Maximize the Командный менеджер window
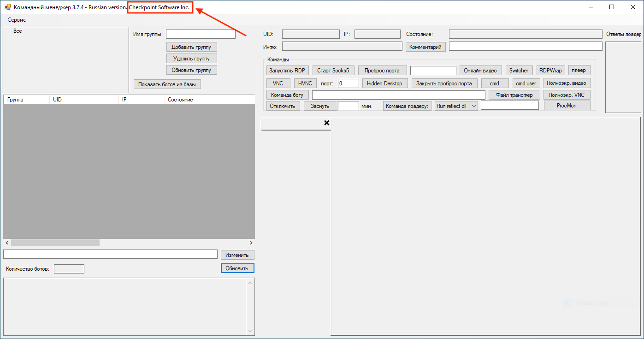This screenshot has height=339, width=644. click(612, 7)
